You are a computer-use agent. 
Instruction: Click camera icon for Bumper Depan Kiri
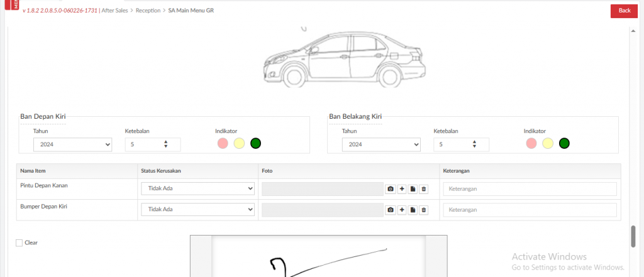391,210
